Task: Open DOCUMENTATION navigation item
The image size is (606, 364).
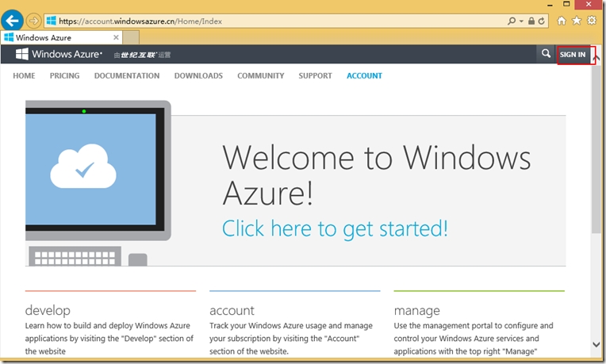Action: tap(127, 76)
